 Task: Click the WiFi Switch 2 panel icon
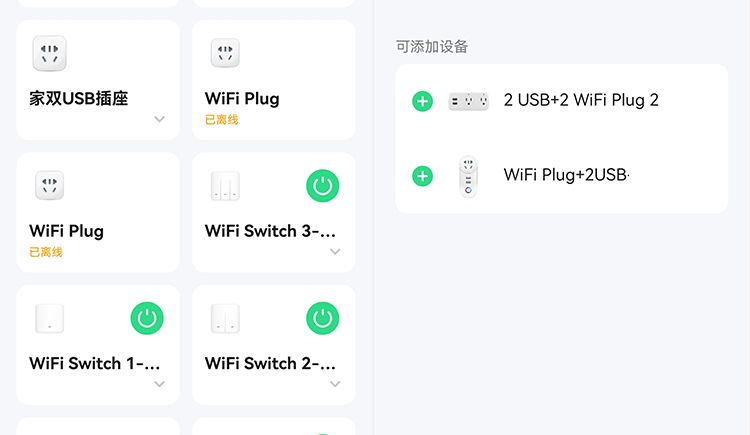225,318
